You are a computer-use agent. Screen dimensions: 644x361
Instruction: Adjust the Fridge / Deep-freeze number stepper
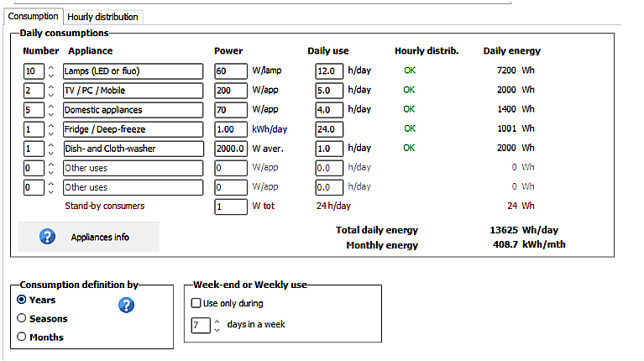point(50,129)
